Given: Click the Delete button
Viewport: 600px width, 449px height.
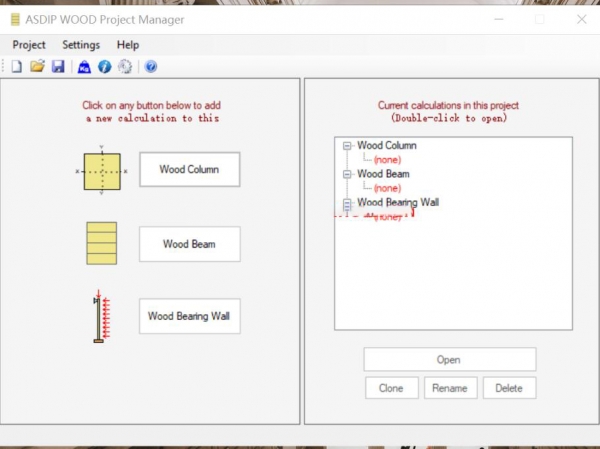Looking at the screenshot, I should [x=509, y=388].
